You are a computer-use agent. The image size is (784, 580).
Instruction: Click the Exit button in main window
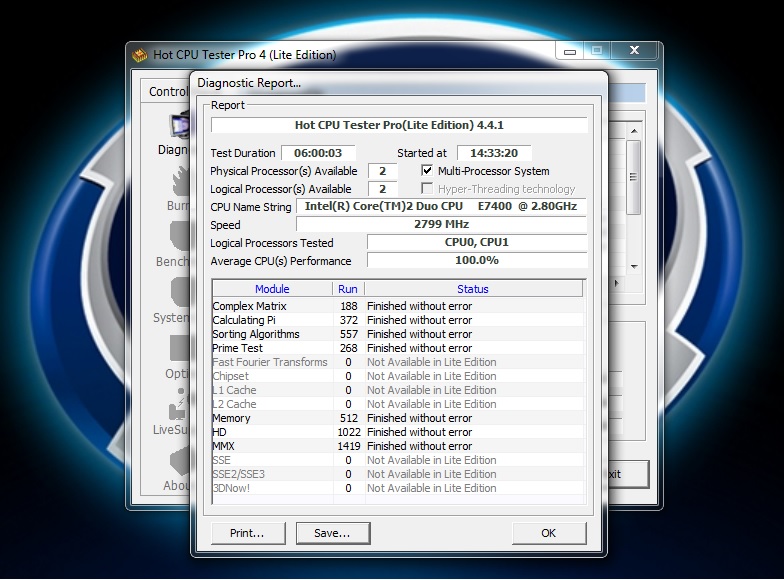pyautogui.click(x=628, y=474)
